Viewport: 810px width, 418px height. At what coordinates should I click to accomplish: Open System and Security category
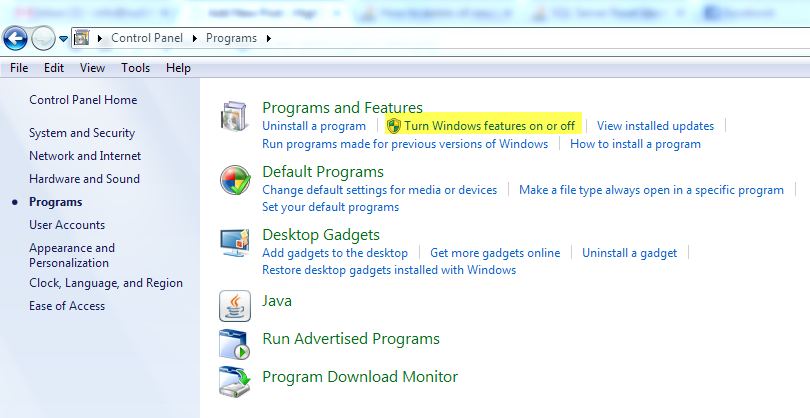pos(82,133)
